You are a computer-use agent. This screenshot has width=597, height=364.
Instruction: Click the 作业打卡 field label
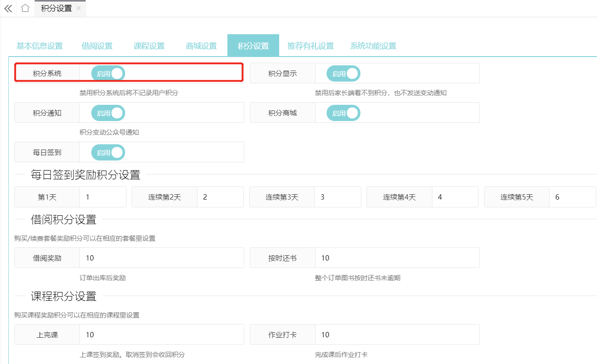[x=283, y=335]
